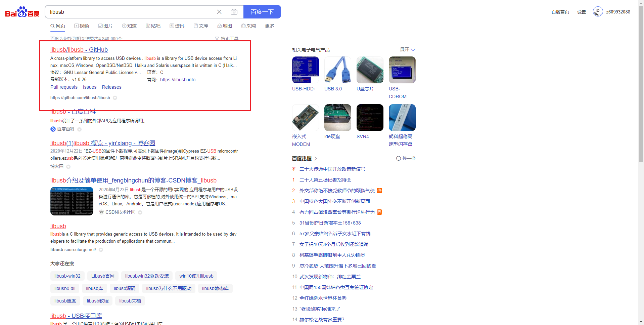This screenshot has width=644, height=325.
Task: Clear the search box with X icon
Action: tap(219, 12)
